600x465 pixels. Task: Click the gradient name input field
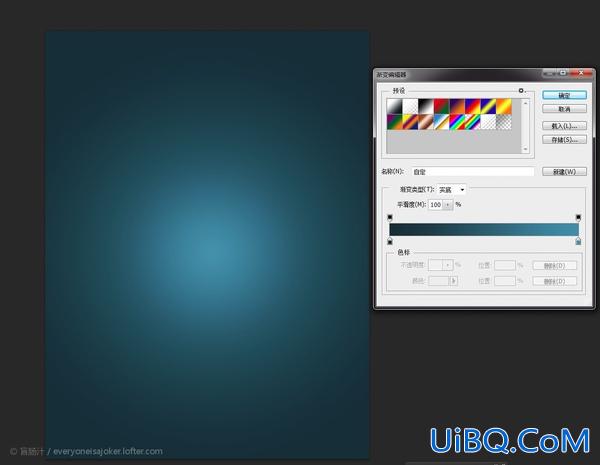point(473,172)
